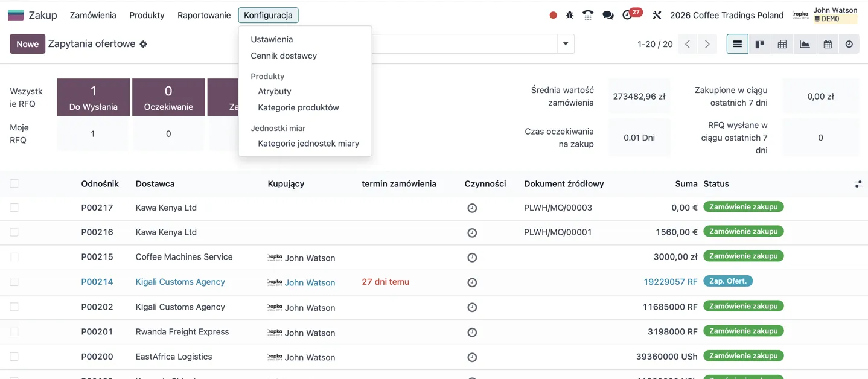Tick checkbox for row P00202
This screenshot has height=379, width=868.
14,307
